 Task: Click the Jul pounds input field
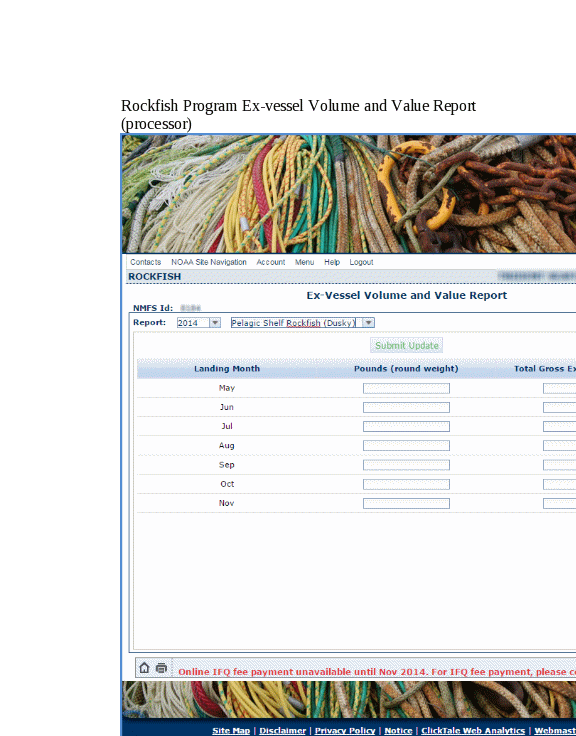pyautogui.click(x=406, y=426)
